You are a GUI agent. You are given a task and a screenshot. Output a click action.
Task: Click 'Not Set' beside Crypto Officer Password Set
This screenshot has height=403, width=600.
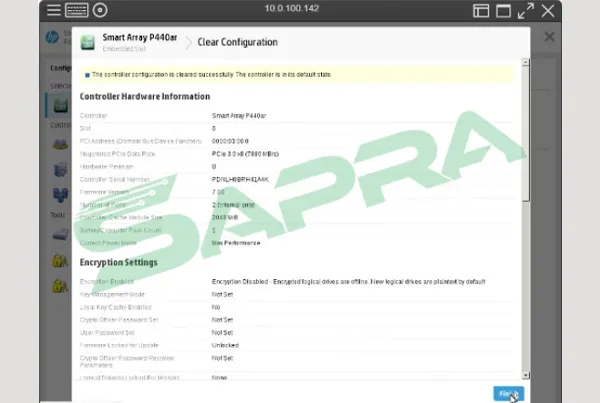[222, 320]
